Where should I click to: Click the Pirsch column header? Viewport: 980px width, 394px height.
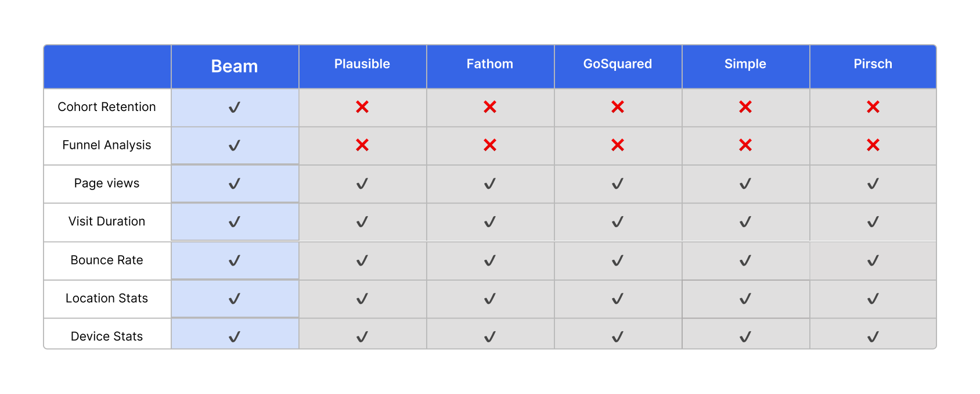873,64
